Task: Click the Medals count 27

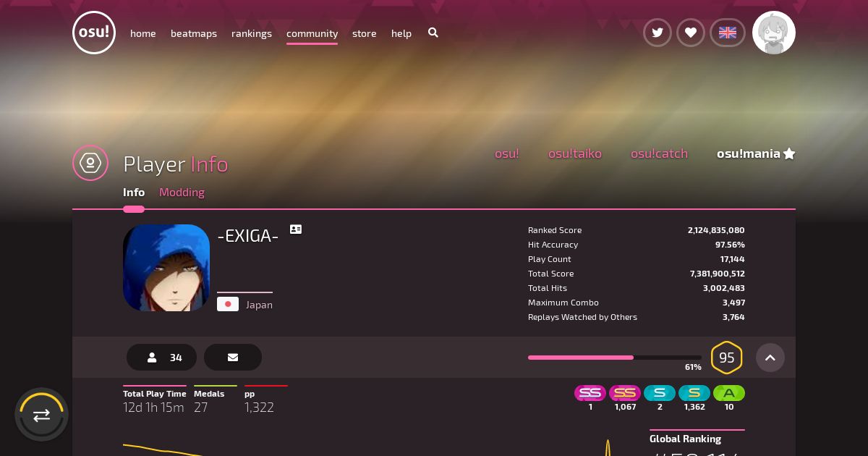Action: pos(201,408)
